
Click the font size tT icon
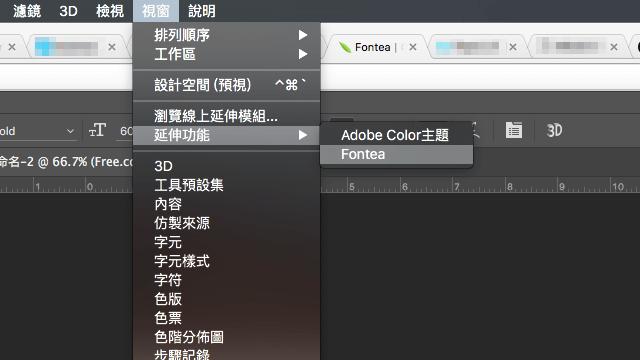(x=97, y=131)
